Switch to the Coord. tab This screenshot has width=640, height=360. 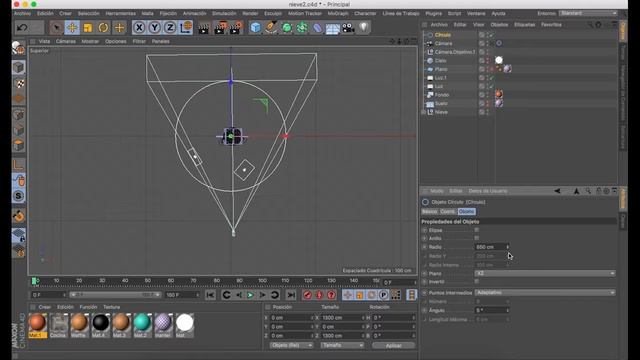pos(448,211)
